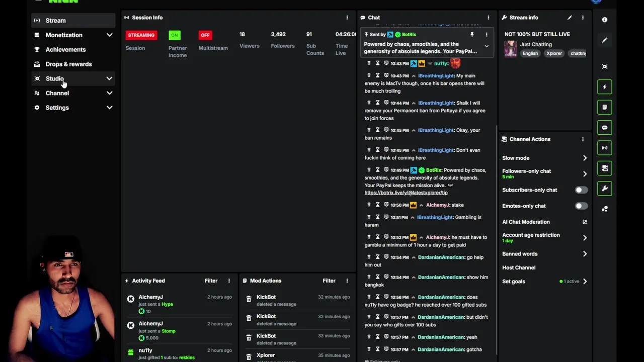Click Host Channel action
644x362 pixels.
tap(519, 268)
